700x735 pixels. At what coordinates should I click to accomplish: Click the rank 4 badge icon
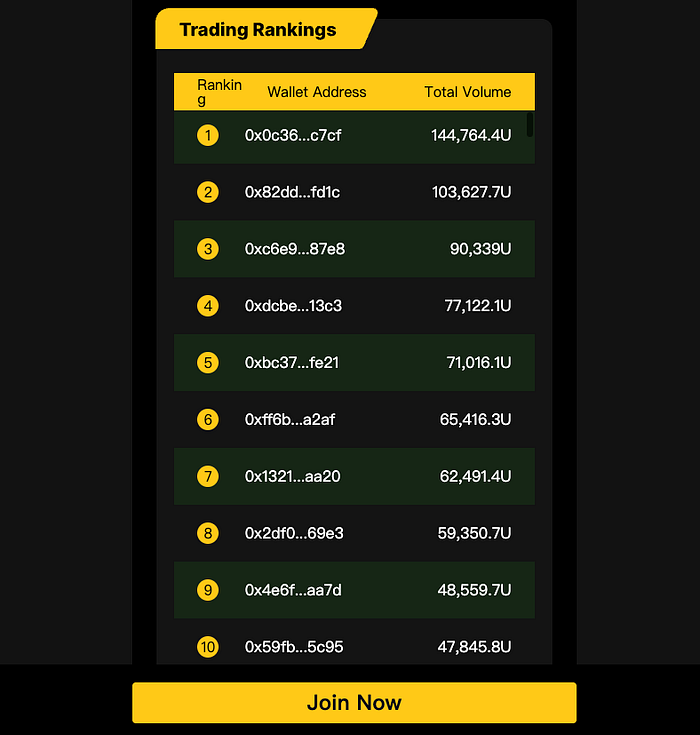[208, 305]
